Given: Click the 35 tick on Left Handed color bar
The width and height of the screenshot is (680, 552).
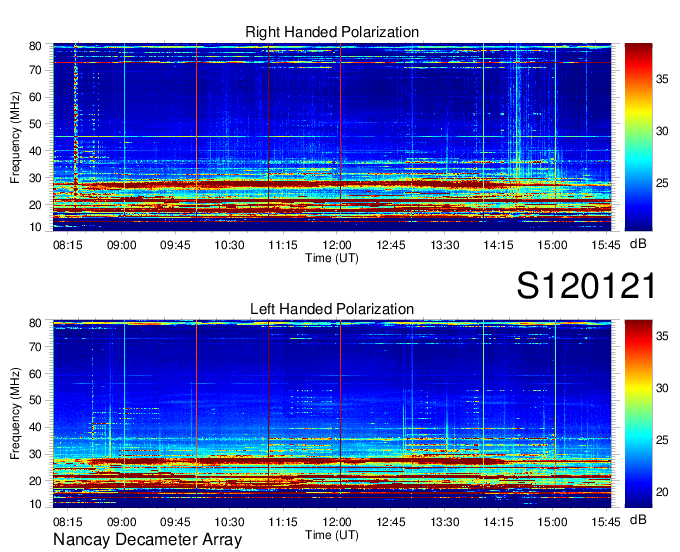Looking at the screenshot, I should (x=662, y=336).
